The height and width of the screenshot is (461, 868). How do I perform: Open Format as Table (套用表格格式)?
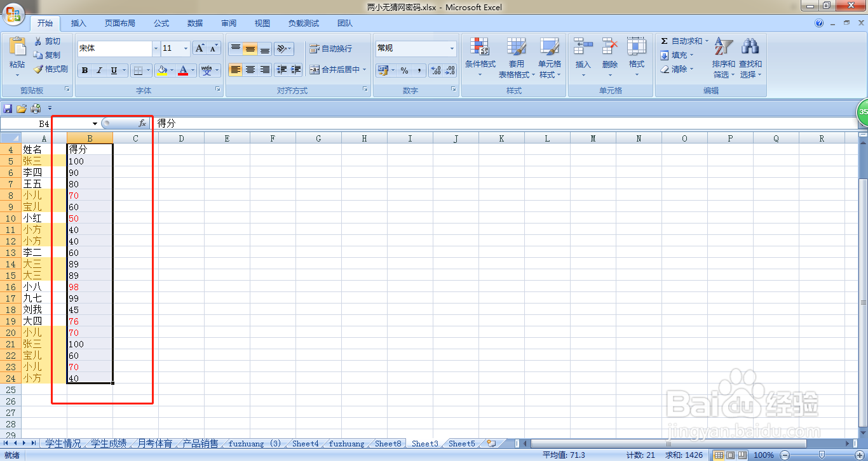tap(516, 57)
